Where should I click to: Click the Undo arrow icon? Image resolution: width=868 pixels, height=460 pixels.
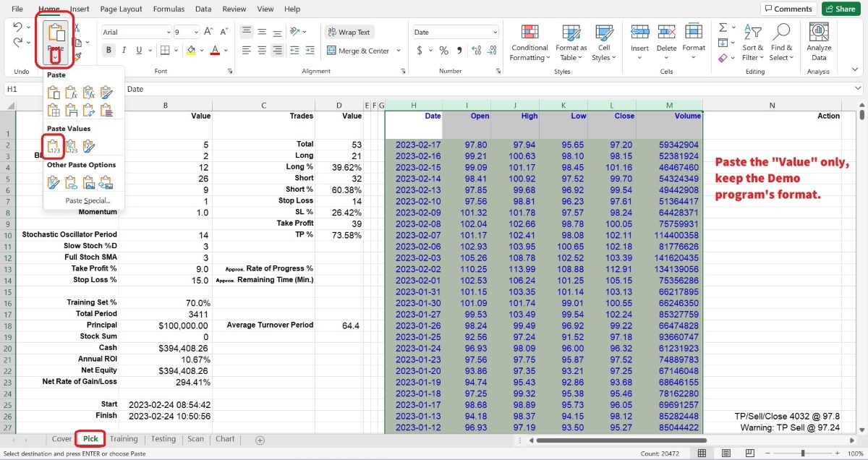pos(18,26)
